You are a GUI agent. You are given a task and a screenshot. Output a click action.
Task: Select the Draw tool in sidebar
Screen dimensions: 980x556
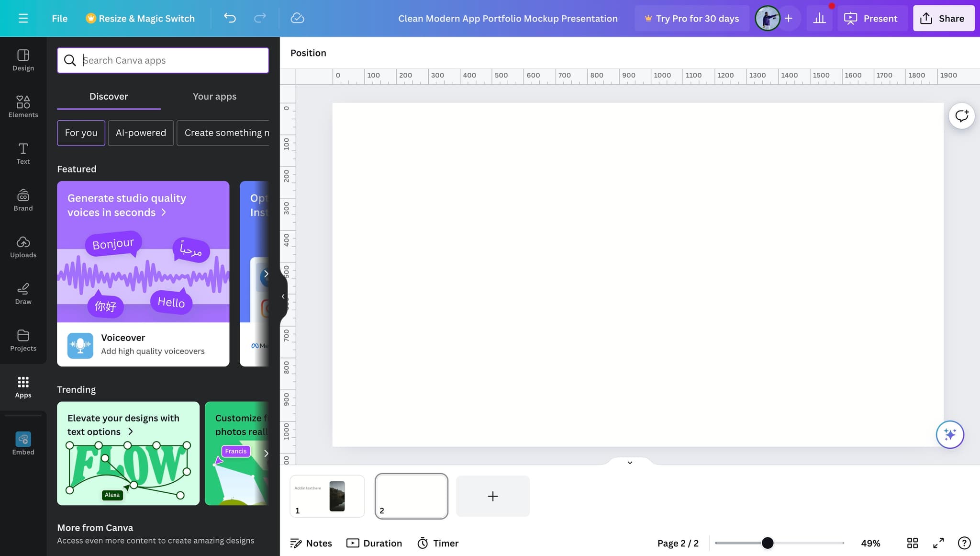(x=23, y=293)
